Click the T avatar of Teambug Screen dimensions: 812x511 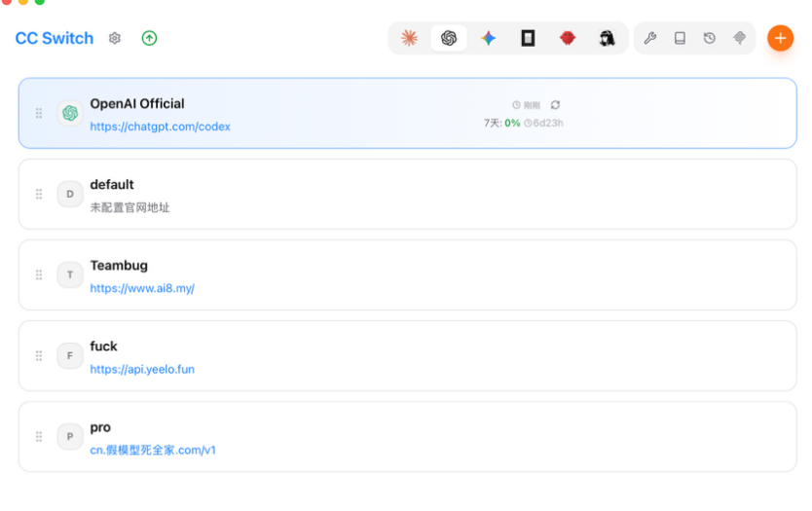pos(70,274)
